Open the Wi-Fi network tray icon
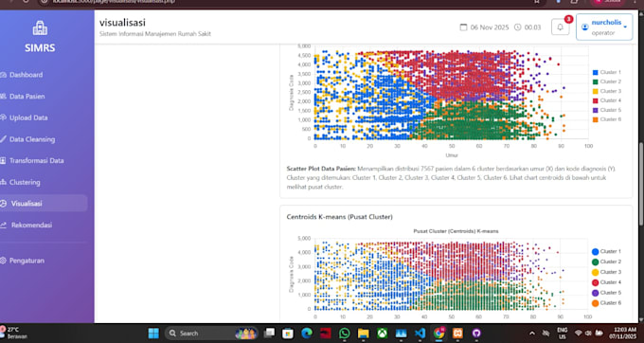 point(579,334)
